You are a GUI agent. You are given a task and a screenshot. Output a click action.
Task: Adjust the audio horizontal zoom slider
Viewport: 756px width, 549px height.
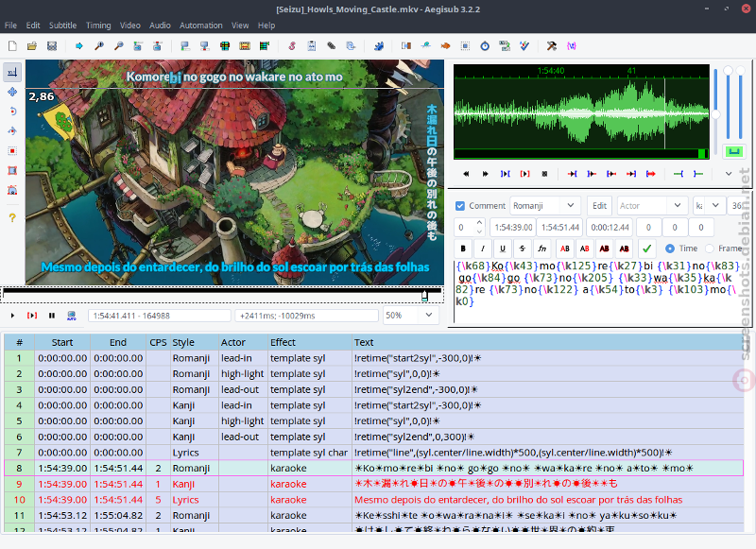716,114
